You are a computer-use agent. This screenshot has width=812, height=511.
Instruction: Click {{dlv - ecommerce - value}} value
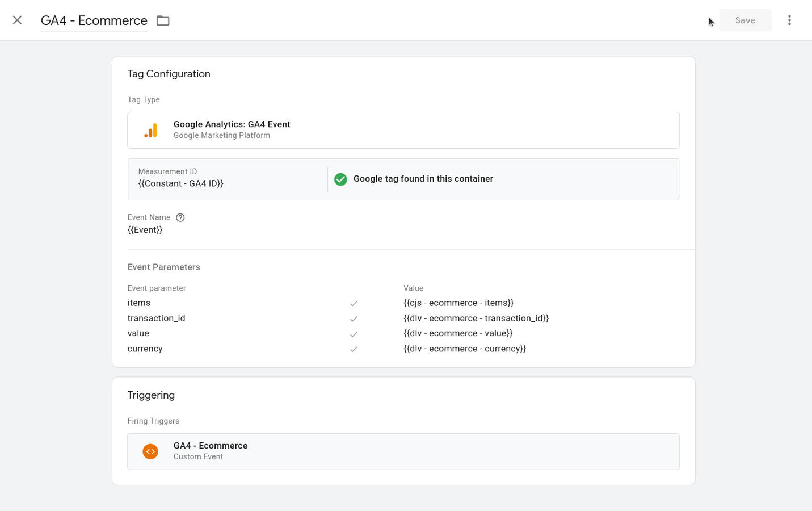[458, 333]
